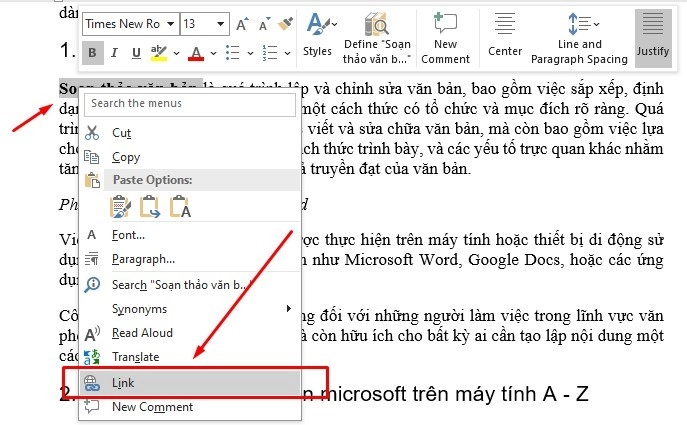Click the Link globe chain icon
Image resolution: width=687 pixels, height=425 pixels.
pyautogui.click(x=92, y=383)
